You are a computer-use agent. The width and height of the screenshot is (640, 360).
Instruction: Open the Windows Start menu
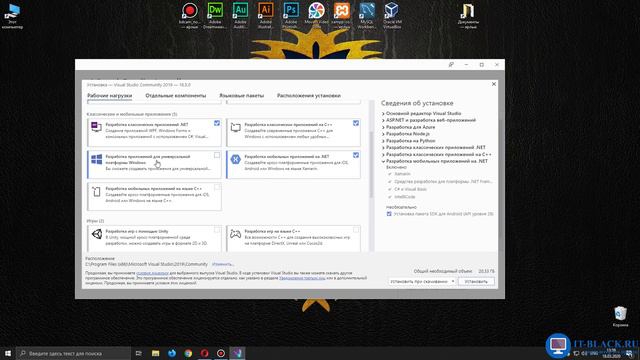tap(7, 353)
